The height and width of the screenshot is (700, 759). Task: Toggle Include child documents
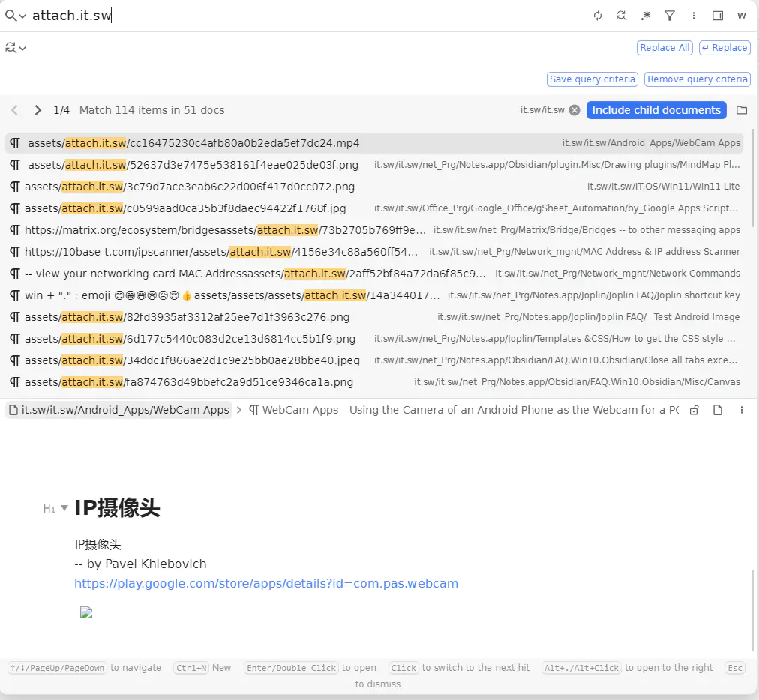point(656,110)
